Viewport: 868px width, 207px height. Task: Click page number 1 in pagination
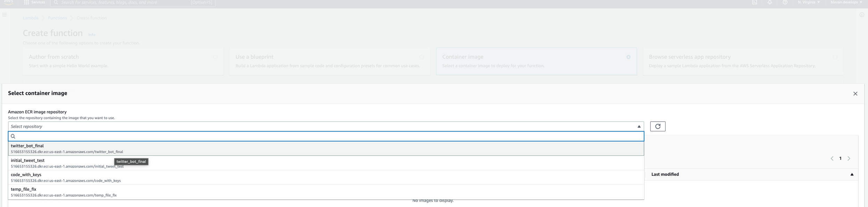click(840, 158)
